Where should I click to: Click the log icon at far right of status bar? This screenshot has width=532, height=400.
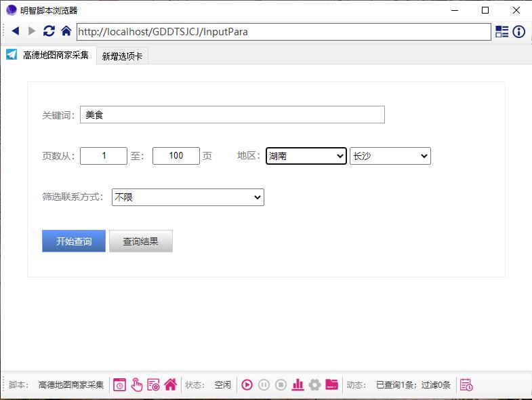tap(466, 385)
